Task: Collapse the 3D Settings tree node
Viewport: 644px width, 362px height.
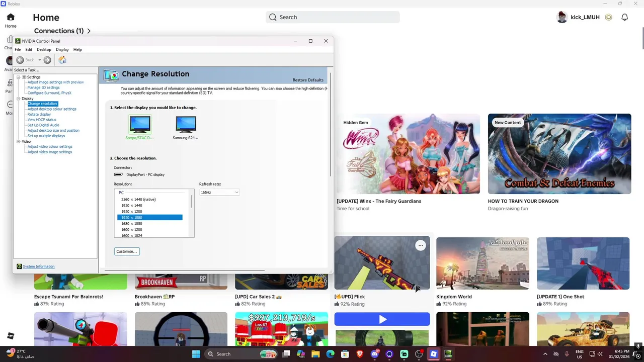Action: pos(18,77)
